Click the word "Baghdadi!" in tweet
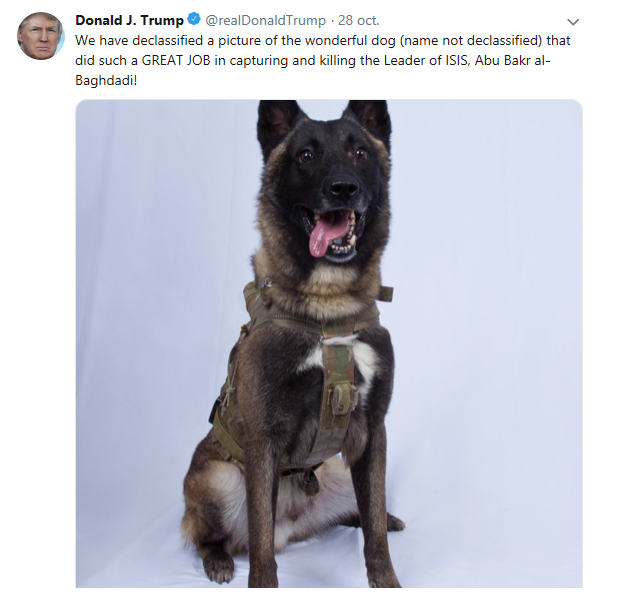631x602 pixels. point(106,80)
